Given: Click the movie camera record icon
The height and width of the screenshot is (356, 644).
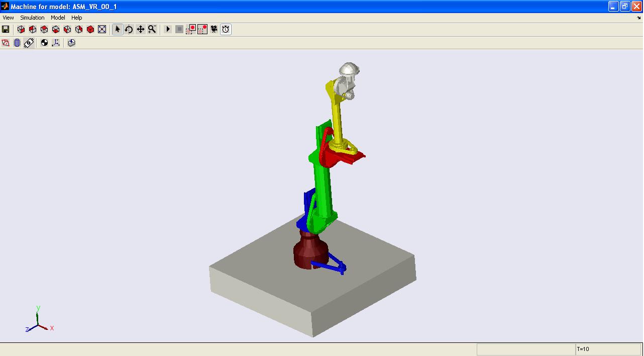Looking at the screenshot, I should [x=214, y=29].
